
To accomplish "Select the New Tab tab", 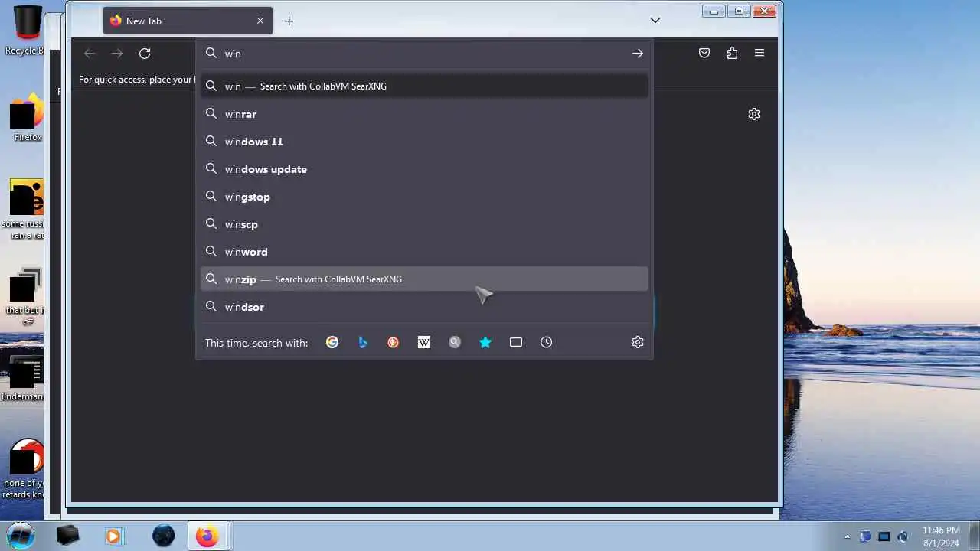I will 188,21.
